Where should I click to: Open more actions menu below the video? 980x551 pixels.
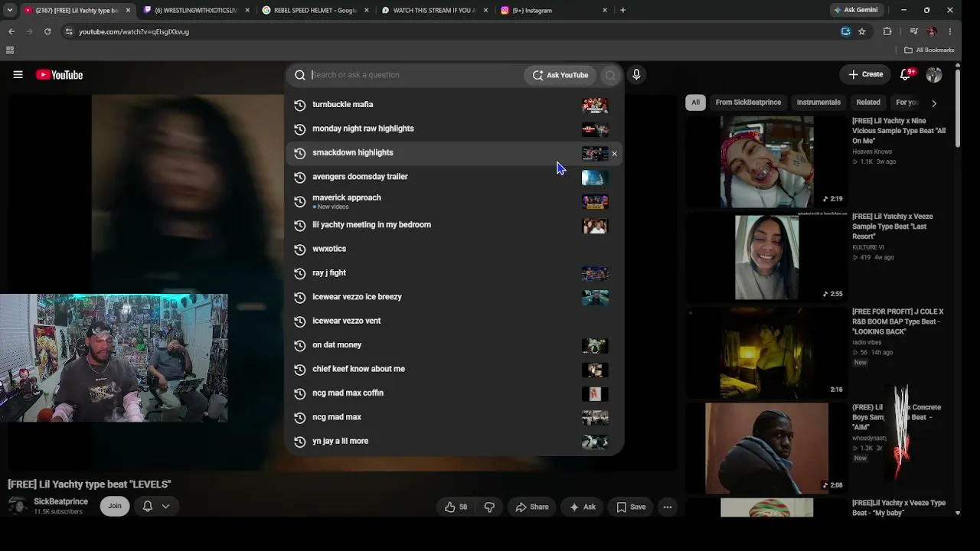[x=668, y=507]
